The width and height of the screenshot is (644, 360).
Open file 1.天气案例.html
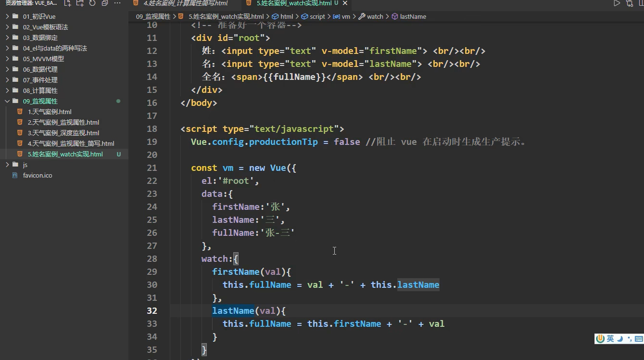tap(64, 112)
